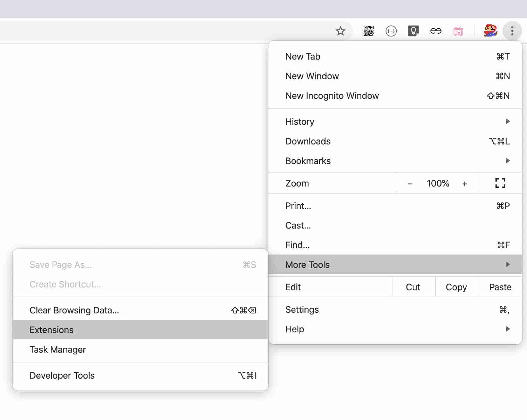This screenshot has width=527, height=420.
Task: Open the infinity glasses extension icon
Action: [436, 31]
